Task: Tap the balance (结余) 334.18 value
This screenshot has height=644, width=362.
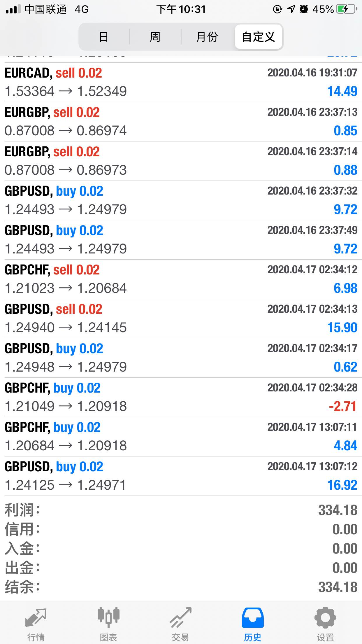Action: click(x=338, y=587)
